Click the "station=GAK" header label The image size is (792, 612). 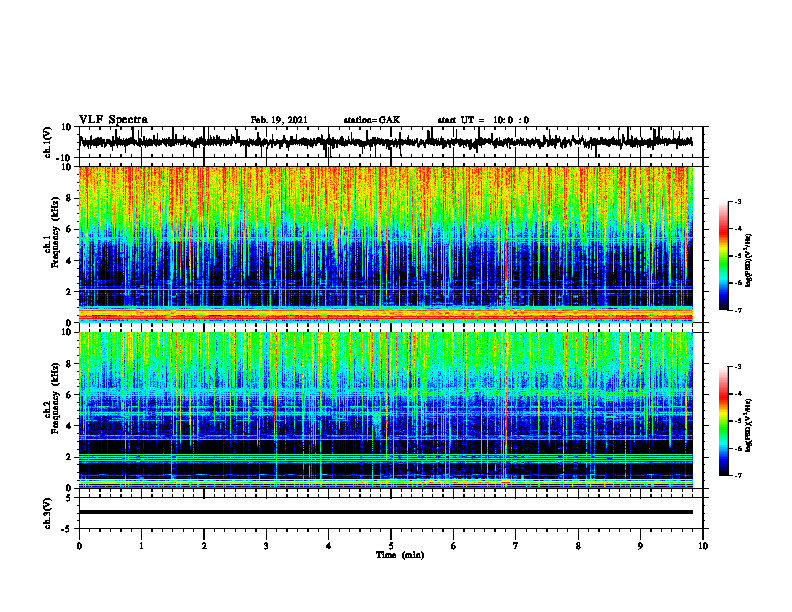372,120
